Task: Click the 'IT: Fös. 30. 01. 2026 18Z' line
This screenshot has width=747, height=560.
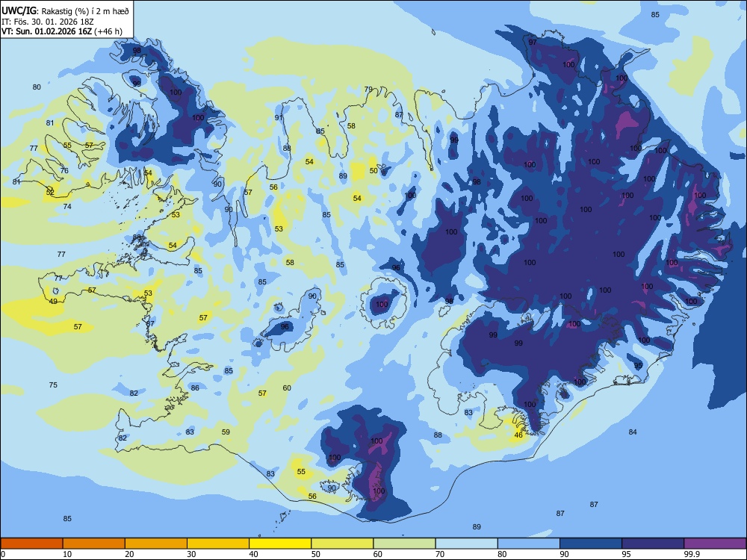Action: coord(48,22)
